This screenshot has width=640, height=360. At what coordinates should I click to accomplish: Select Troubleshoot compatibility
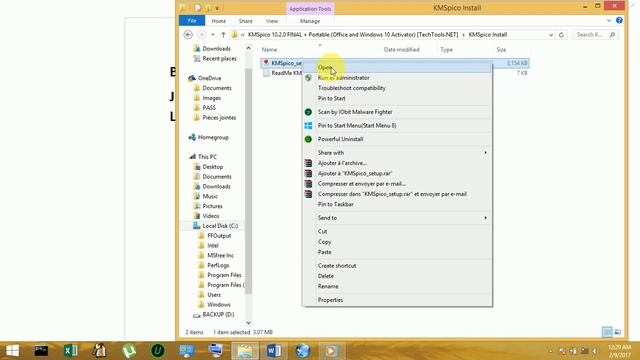(397, 88)
